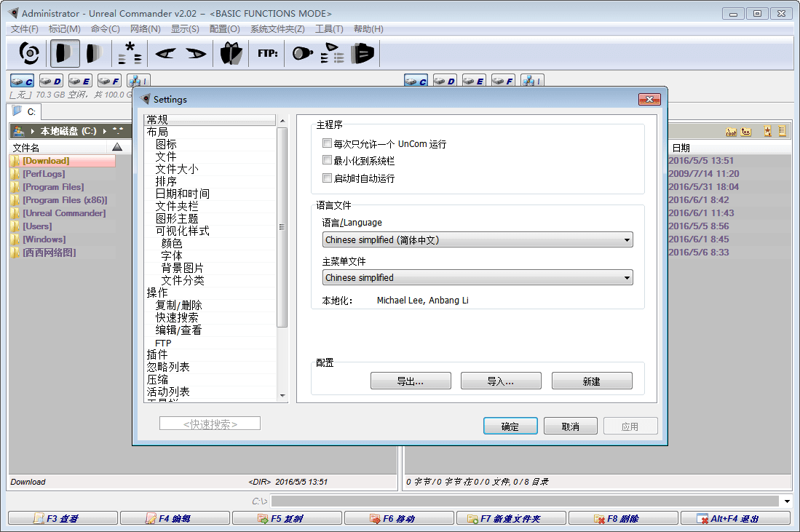This screenshot has width=800, height=532.
Task: Switch right panel to drive F
Action: click(x=503, y=81)
